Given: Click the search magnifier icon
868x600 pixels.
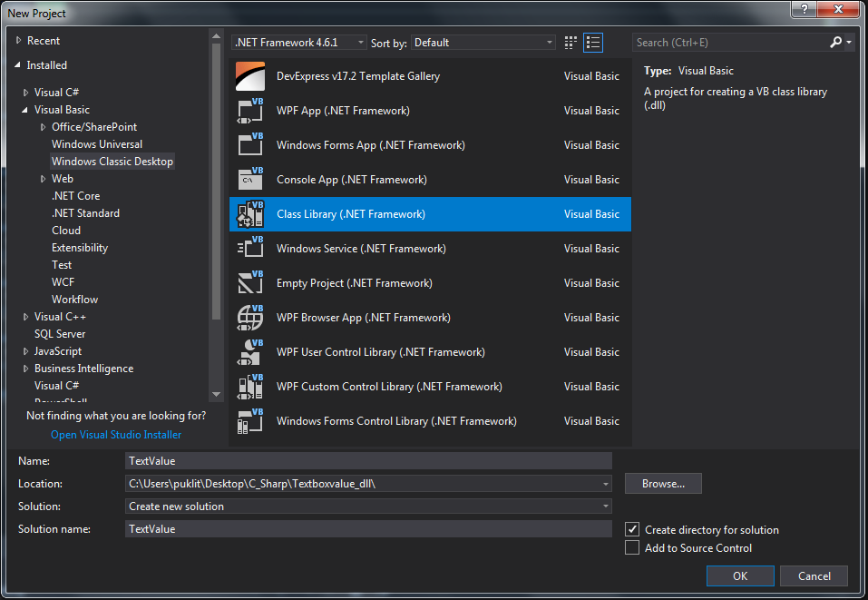Looking at the screenshot, I should (836, 42).
